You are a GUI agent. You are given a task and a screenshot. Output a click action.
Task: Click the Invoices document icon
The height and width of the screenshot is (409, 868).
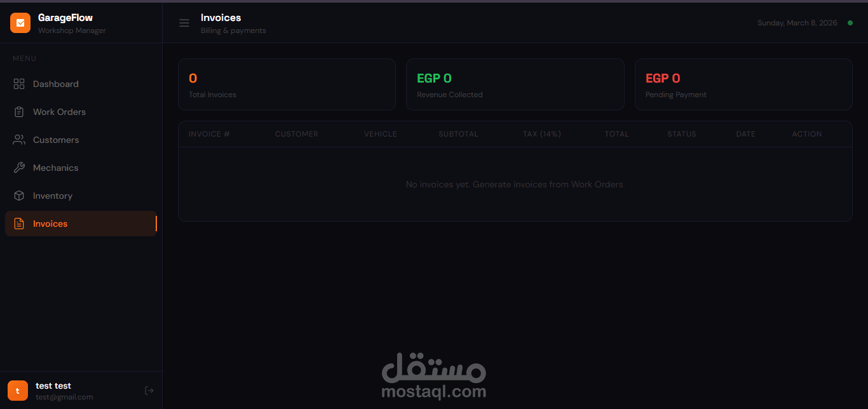click(x=19, y=224)
